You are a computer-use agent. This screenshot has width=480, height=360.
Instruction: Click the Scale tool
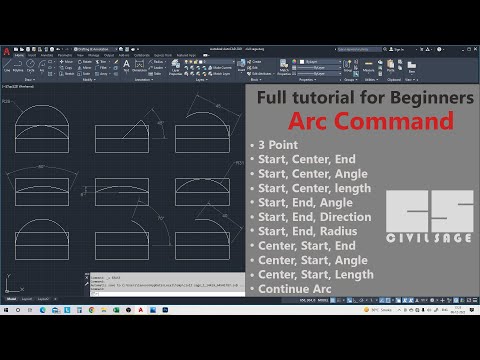(84, 74)
